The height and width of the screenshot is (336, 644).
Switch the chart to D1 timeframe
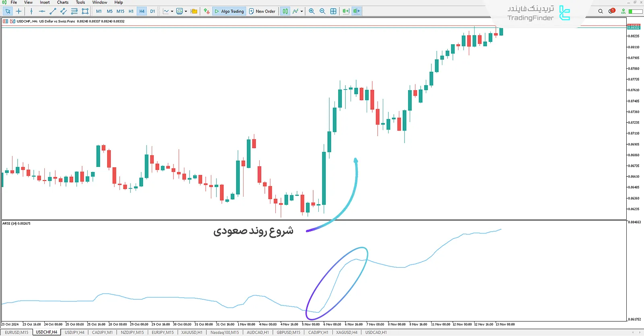click(x=153, y=11)
